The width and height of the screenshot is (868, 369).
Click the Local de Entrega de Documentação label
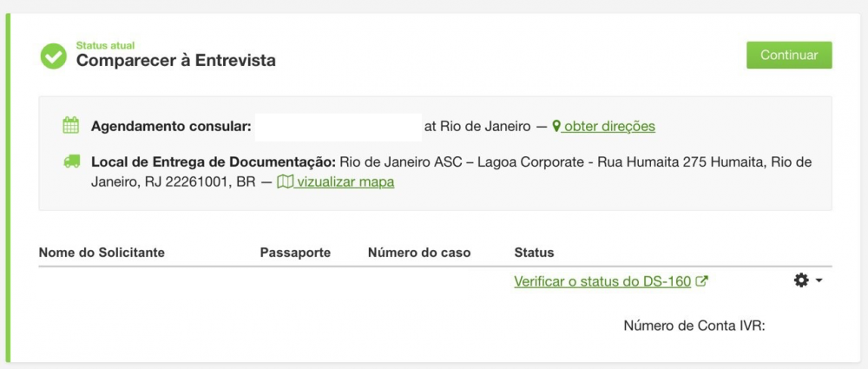[214, 163]
